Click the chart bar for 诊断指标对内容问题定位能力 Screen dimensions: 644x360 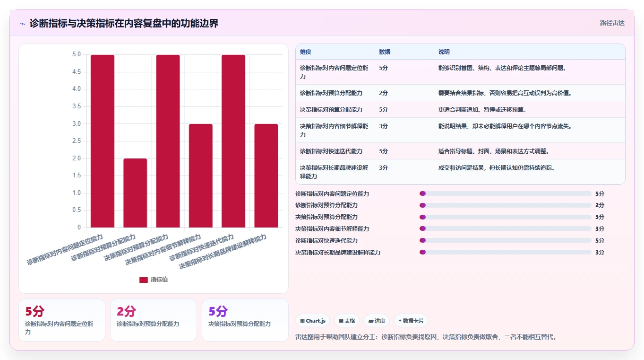pos(103,141)
